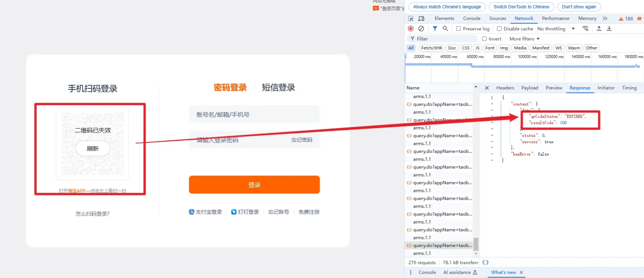Filter requests by Doc type
The image size is (644, 278).
(452, 48)
